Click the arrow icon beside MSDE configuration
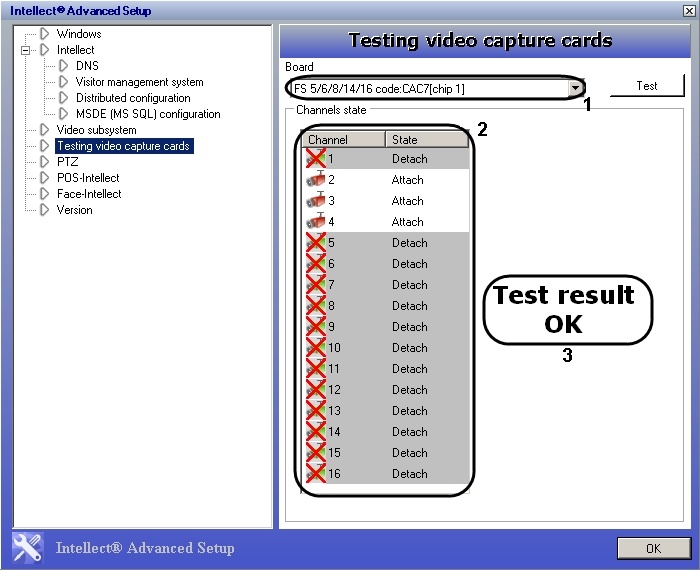This screenshot has width=700, height=570. pyautogui.click(x=63, y=114)
